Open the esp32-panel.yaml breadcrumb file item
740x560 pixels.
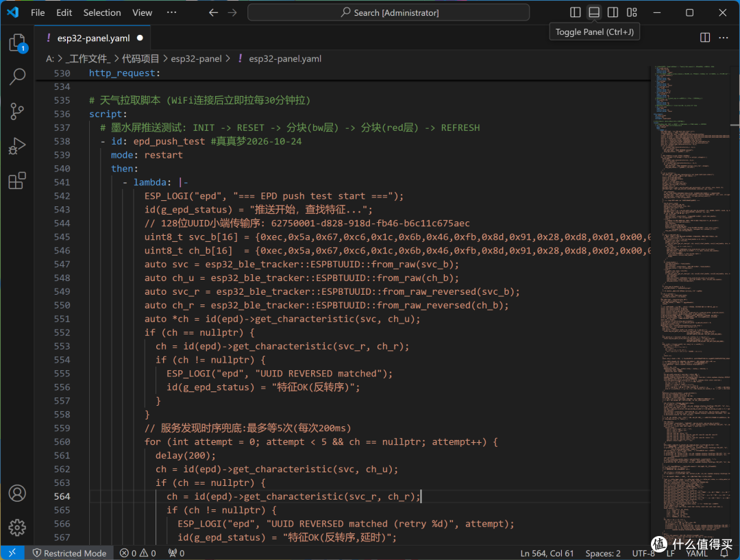point(285,58)
